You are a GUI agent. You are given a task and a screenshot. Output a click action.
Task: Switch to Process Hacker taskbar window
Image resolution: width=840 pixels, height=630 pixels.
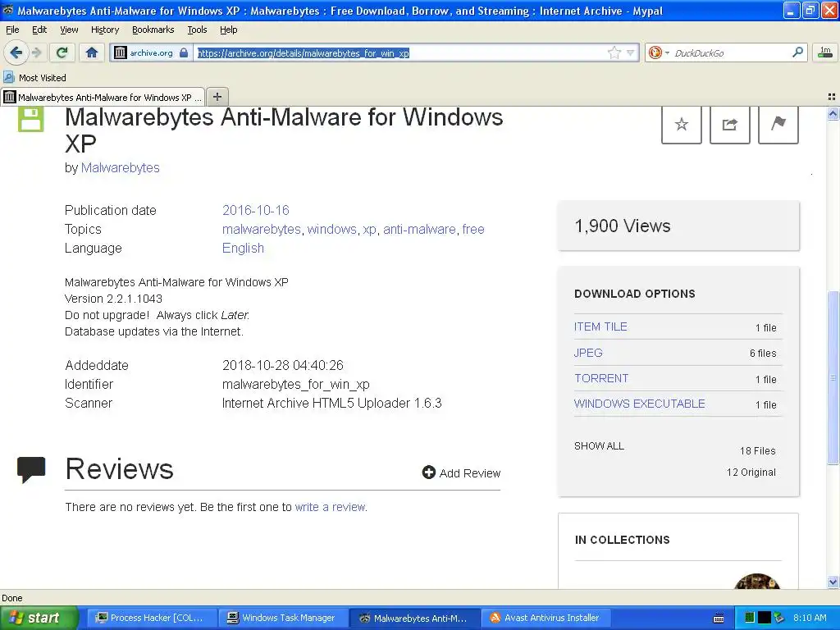click(x=150, y=618)
